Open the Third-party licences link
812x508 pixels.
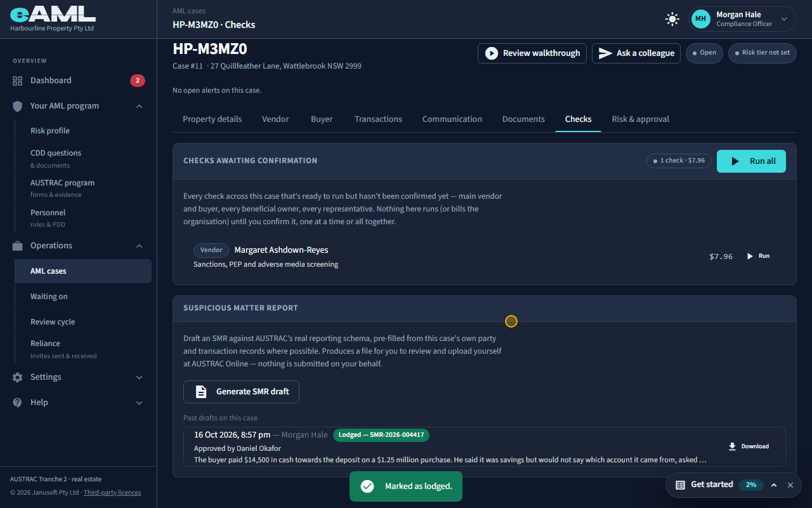pyautogui.click(x=112, y=492)
